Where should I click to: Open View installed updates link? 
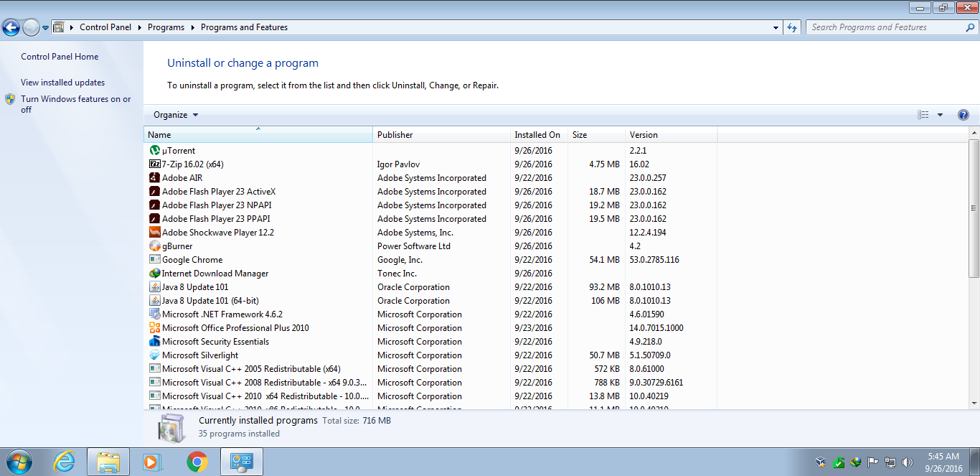point(62,83)
